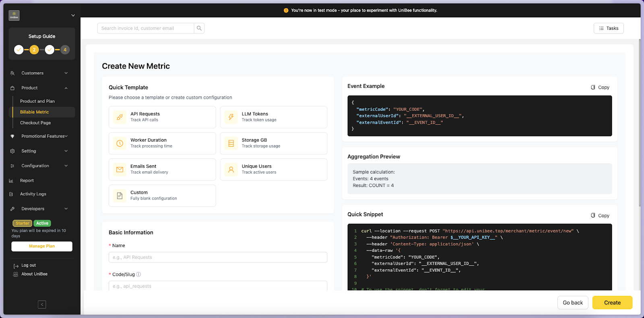Viewport: 644px width, 318px height.
Task: Open the Checkout Page menu item
Action: pyautogui.click(x=35, y=123)
